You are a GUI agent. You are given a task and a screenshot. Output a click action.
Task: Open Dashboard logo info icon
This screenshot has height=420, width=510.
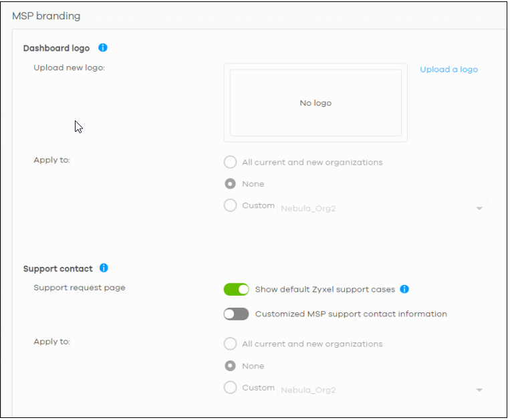click(103, 48)
